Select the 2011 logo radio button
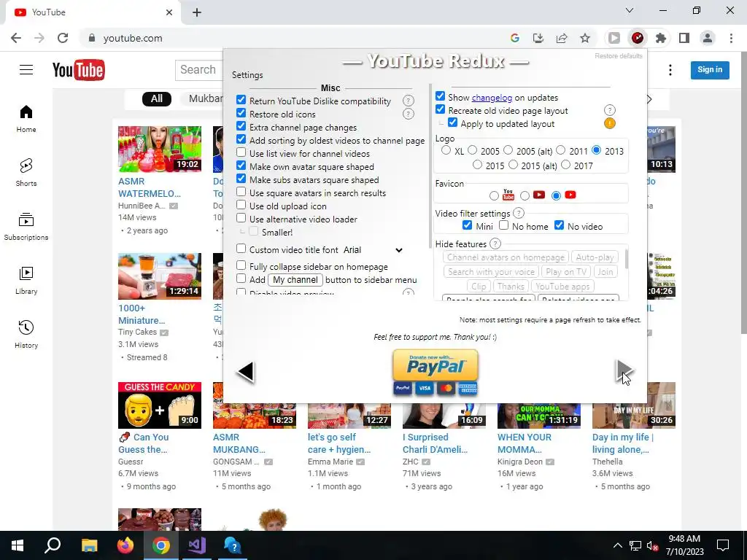The width and height of the screenshot is (747, 560). coord(561,150)
